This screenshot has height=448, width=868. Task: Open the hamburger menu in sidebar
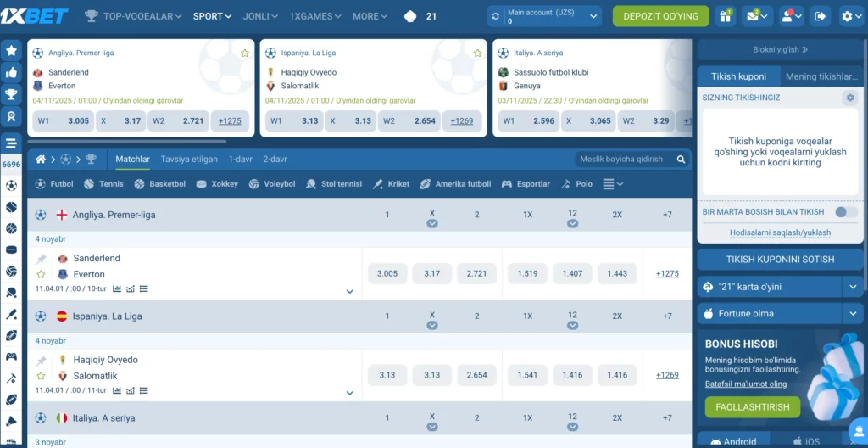11,143
